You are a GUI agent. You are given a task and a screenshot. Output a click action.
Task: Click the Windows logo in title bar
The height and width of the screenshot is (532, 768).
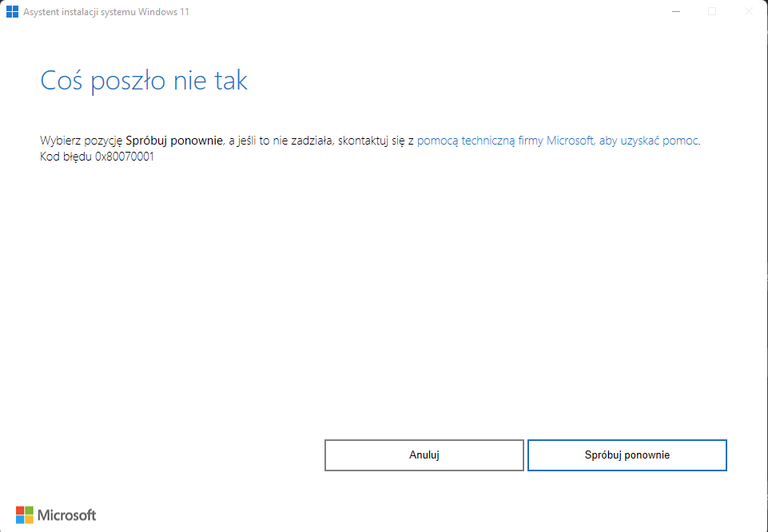12,12
